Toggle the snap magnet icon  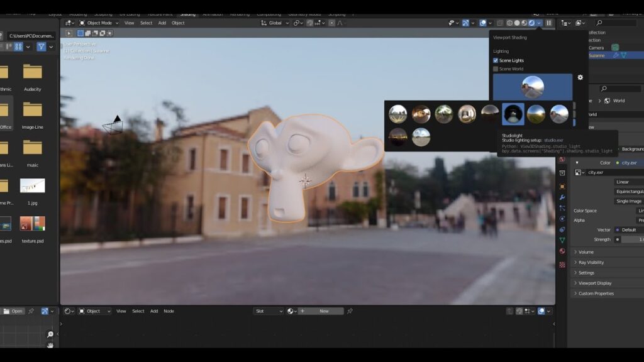(309, 23)
